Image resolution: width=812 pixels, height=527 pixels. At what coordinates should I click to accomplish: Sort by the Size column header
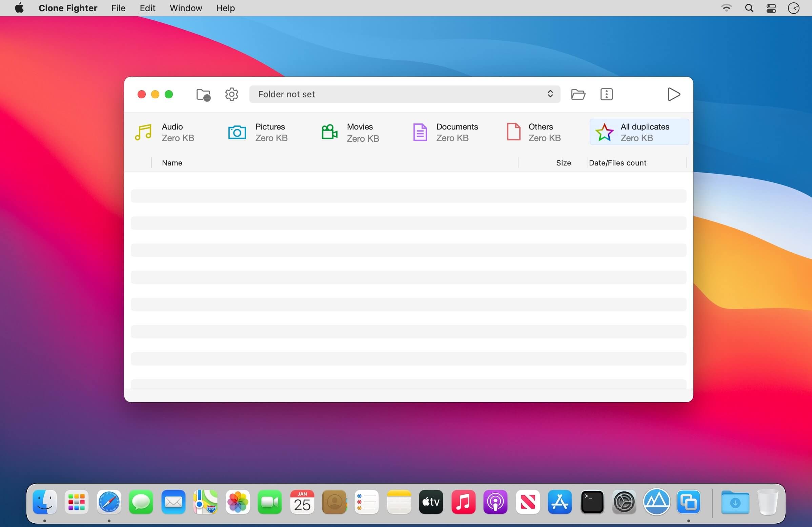point(563,163)
